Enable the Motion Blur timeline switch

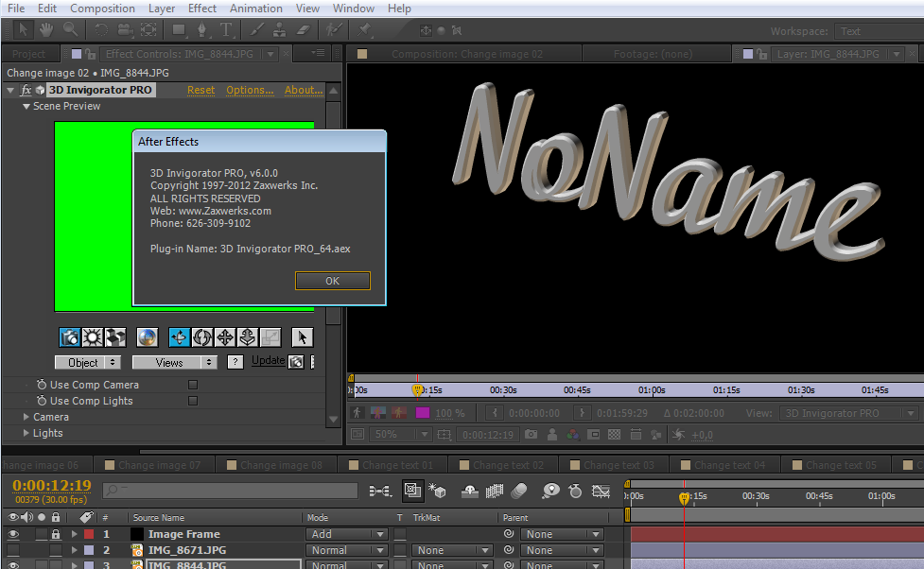pos(517,491)
